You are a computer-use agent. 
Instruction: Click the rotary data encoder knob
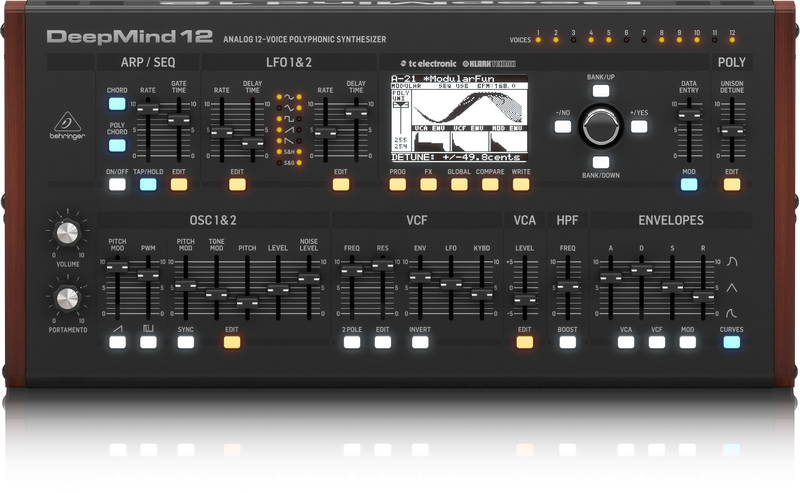[601, 126]
